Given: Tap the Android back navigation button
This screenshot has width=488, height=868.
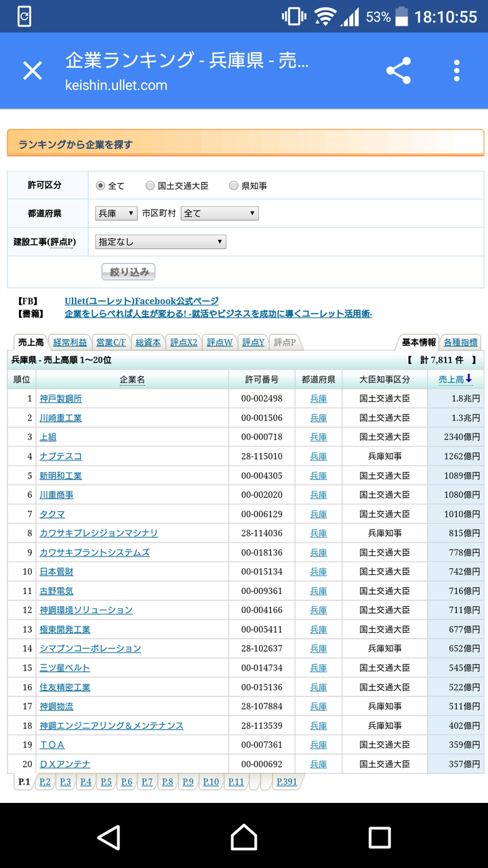Looking at the screenshot, I should click(109, 837).
